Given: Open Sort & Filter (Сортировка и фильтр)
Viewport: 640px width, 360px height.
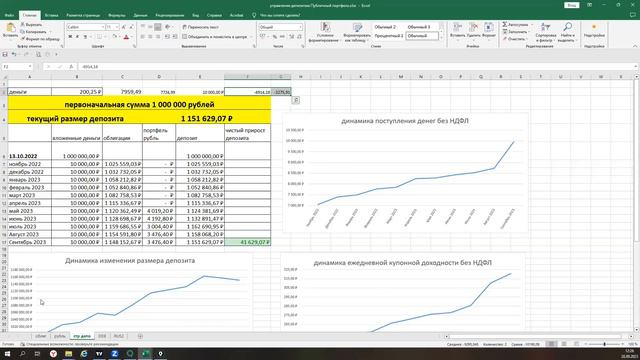Looking at the screenshot, I should point(546,32).
